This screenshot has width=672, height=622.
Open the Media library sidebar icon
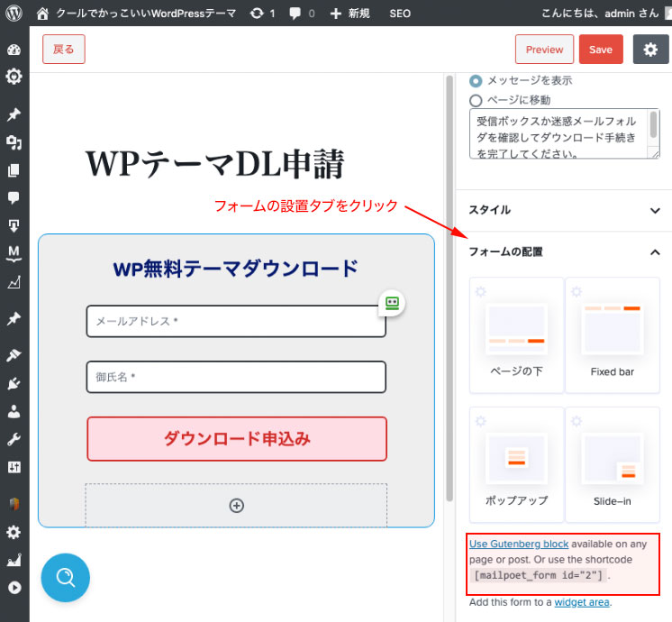pos(14,142)
